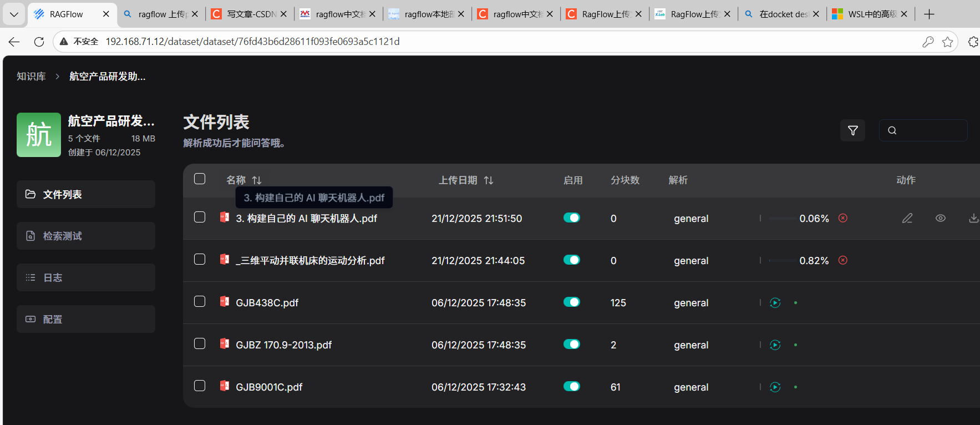Click the 启用 column header
Viewport: 980px width, 425px height.
click(573, 180)
